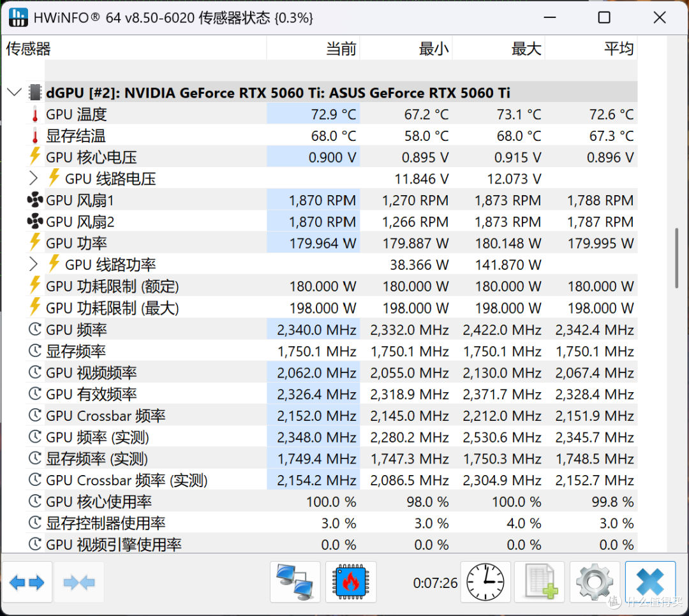Select the GPU 功耗限制 (最大) row label
The width and height of the screenshot is (689, 616).
pyautogui.click(x=112, y=308)
